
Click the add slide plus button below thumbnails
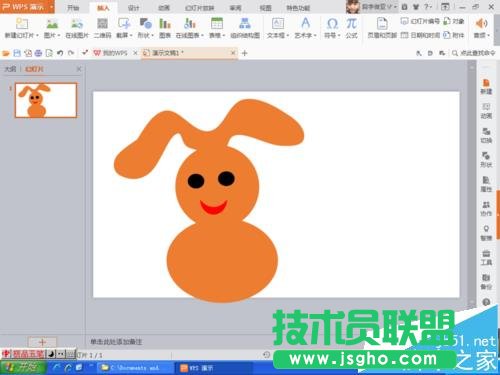click(42, 342)
